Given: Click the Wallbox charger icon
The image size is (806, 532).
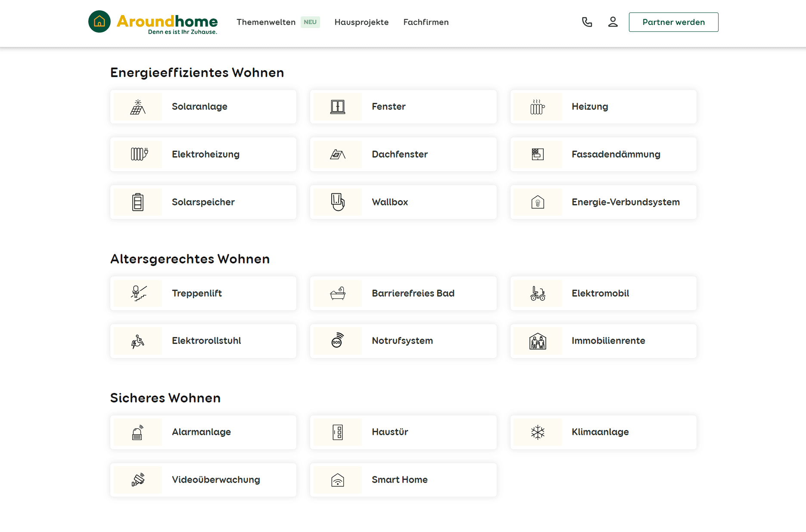Looking at the screenshot, I should point(338,202).
